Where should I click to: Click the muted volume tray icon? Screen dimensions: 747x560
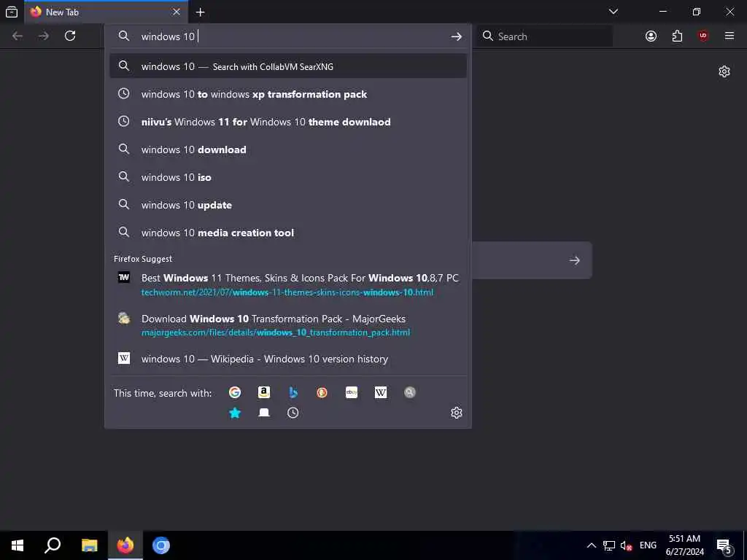coord(626,545)
